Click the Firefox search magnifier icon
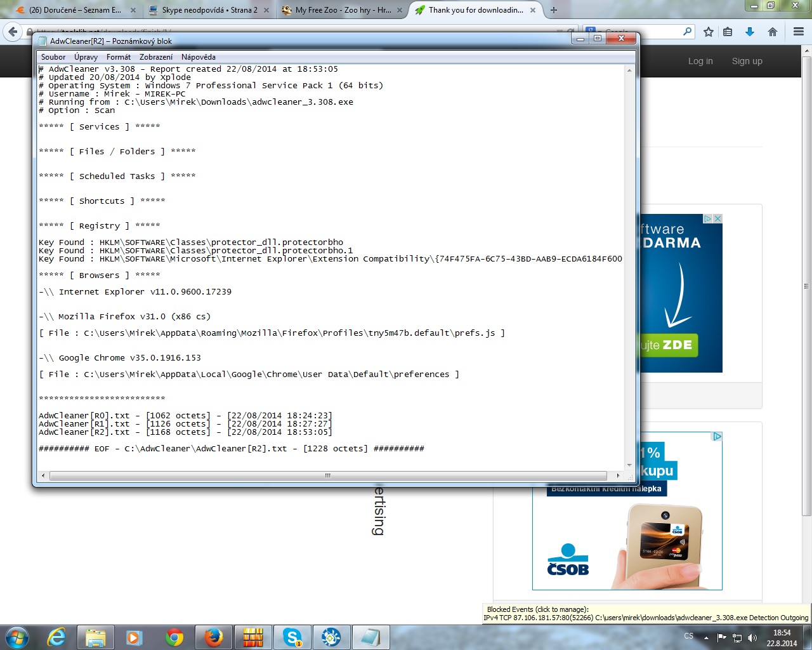Viewport: 812px width, 650px height. click(688, 32)
